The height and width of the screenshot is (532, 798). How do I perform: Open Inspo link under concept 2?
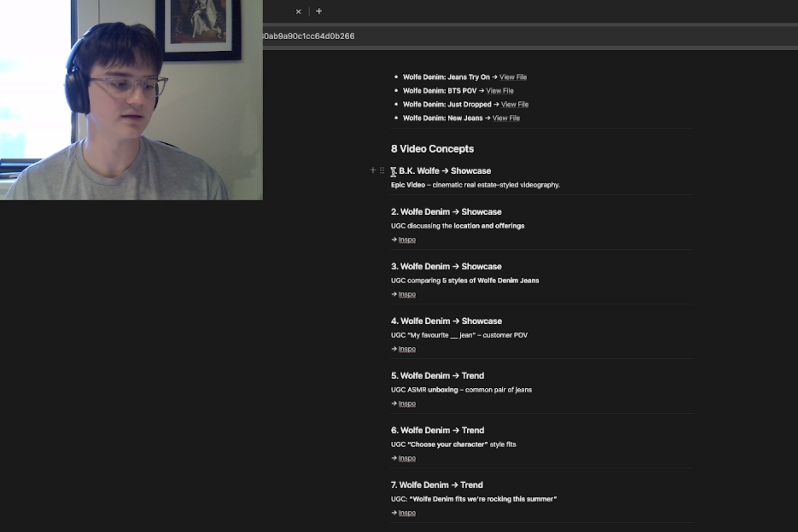click(407, 240)
